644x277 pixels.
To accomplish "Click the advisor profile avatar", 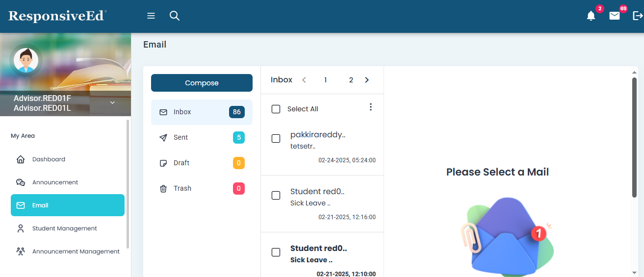I will [26, 61].
